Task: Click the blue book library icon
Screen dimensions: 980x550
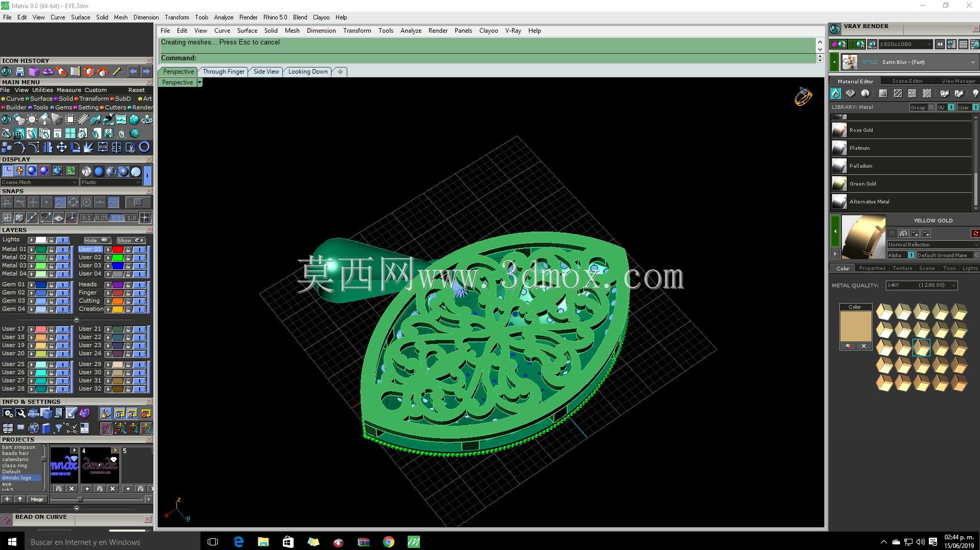Action: click(x=46, y=428)
